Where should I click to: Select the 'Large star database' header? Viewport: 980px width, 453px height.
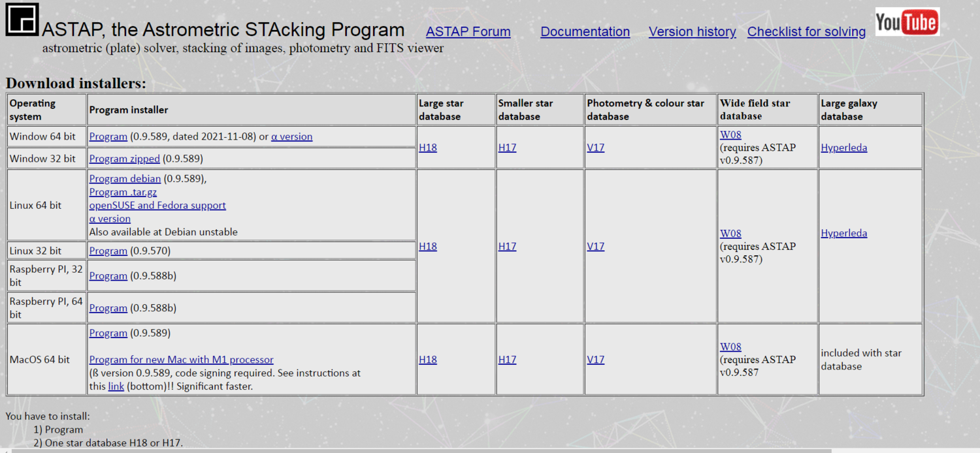[456, 110]
